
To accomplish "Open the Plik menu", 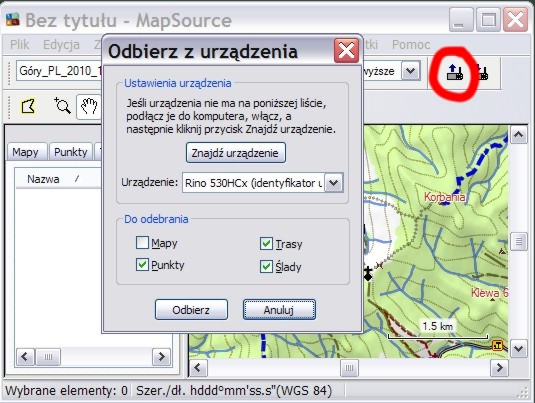I will coord(19,45).
